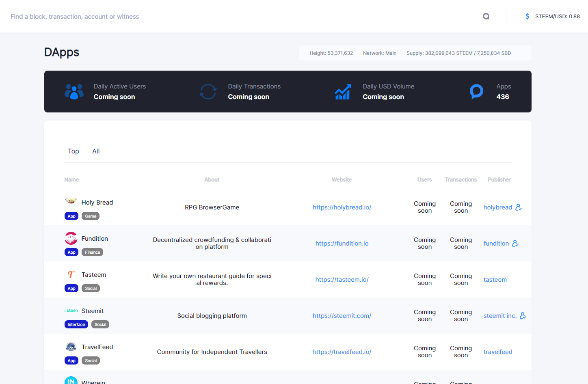The height and width of the screenshot is (384, 588).
Task: Click the search magnifier icon
Action: (486, 16)
